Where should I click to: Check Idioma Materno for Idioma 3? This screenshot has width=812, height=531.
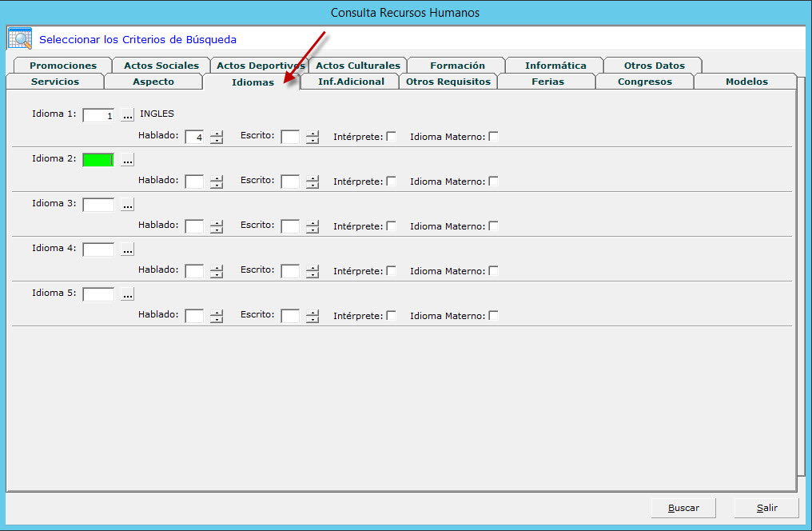[x=494, y=226]
